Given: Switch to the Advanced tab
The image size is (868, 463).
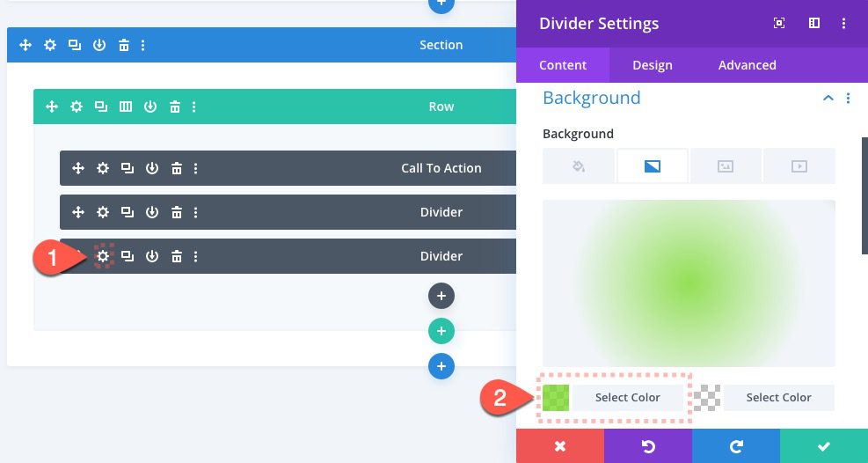Looking at the screenshot, I should tap(747, 65).
